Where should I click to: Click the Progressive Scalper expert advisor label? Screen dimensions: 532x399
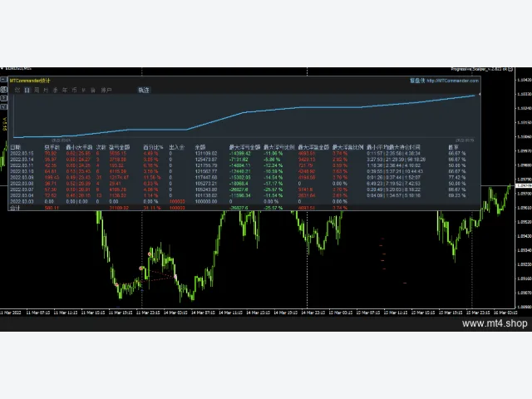pos(479,69)
